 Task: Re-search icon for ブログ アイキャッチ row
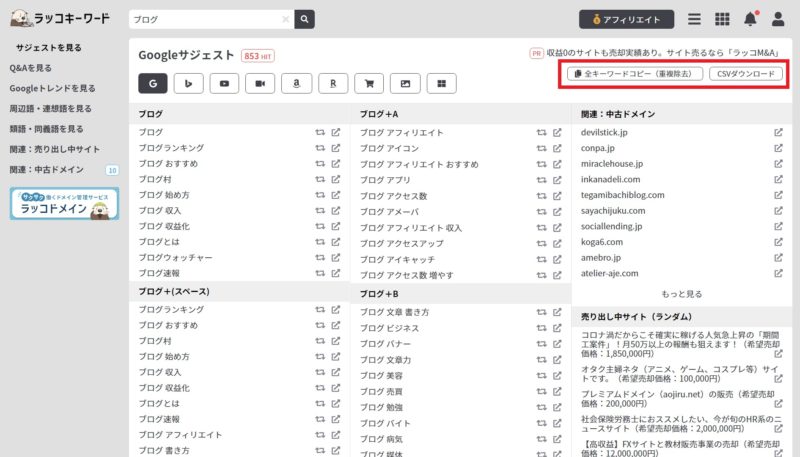(x=541, y=259)
